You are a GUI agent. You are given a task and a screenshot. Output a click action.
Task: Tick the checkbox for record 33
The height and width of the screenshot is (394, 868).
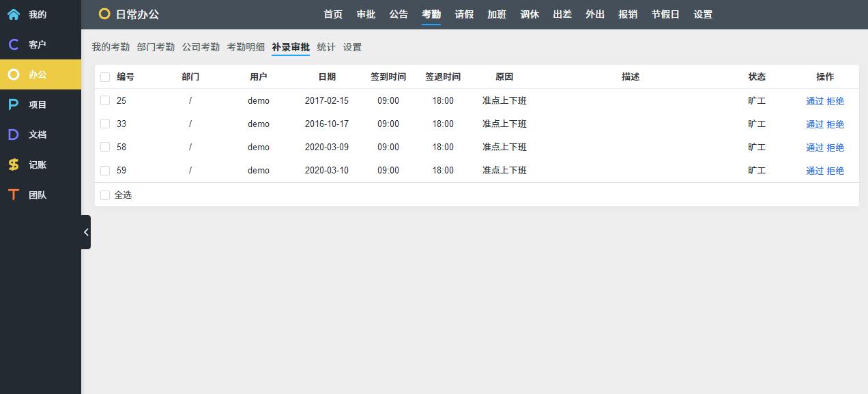click(105, 124)
